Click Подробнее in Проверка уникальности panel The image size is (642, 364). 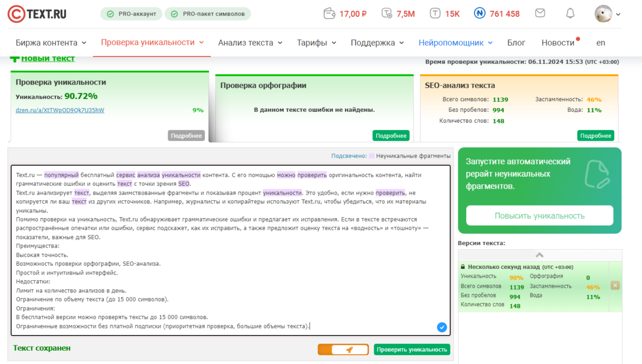pos(186,136)
